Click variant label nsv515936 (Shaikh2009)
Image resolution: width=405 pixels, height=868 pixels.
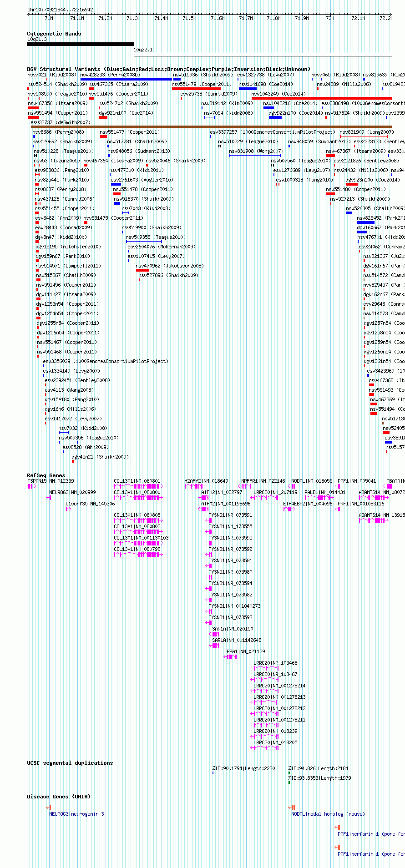[x=202, y=75]
